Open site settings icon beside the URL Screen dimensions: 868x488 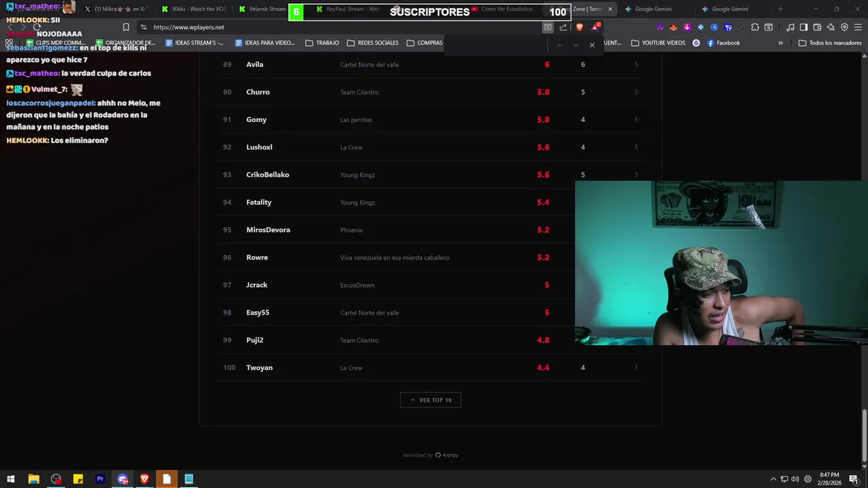[143, 27]
